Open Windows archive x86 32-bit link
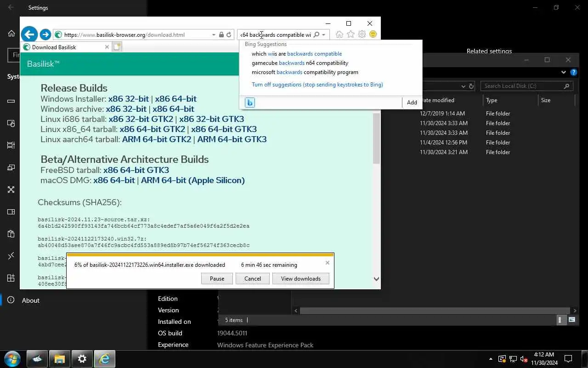588x368 pixels. tap(126, 109)
